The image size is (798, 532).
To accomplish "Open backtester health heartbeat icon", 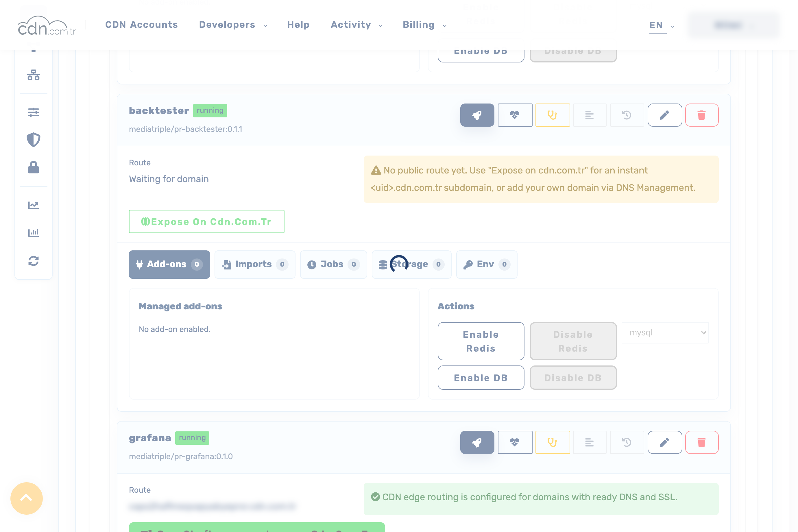I will click(515, 115).
